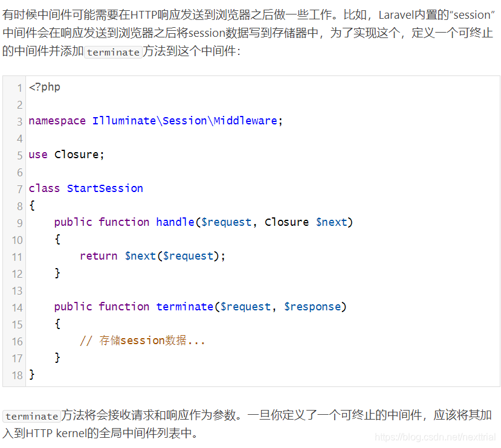
Task: Click the closing brace on line 18
Action: [x=31, y=374]
